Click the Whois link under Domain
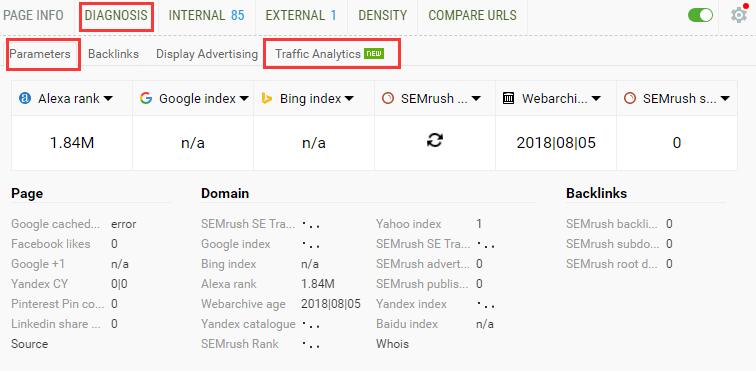This screenshot has height=371, width=756. pyautogui.click(x=392, y=344)
